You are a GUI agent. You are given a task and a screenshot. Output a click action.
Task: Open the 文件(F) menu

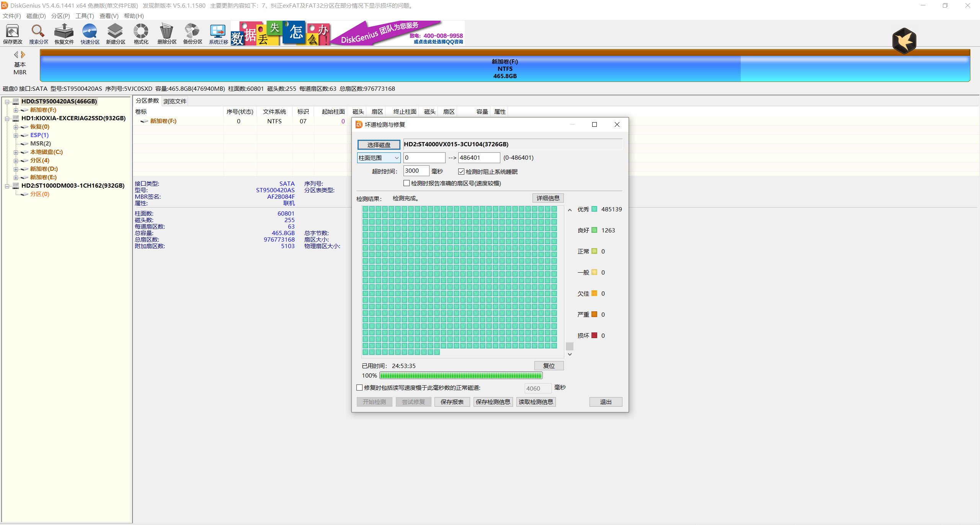click(x=11, y=16)
